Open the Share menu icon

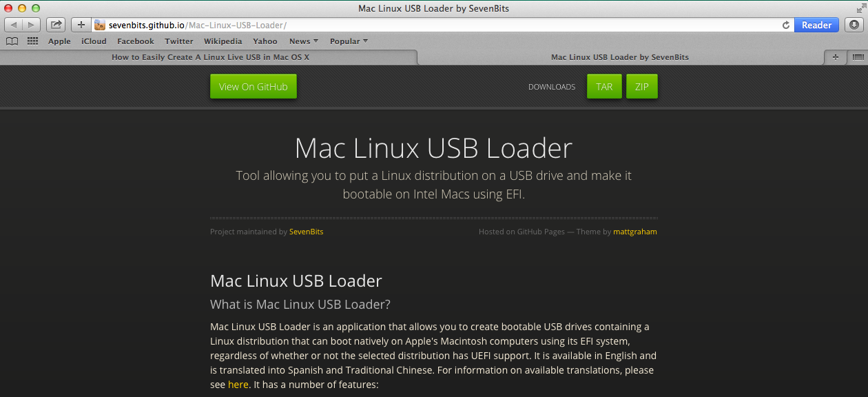tap(55, 24)
